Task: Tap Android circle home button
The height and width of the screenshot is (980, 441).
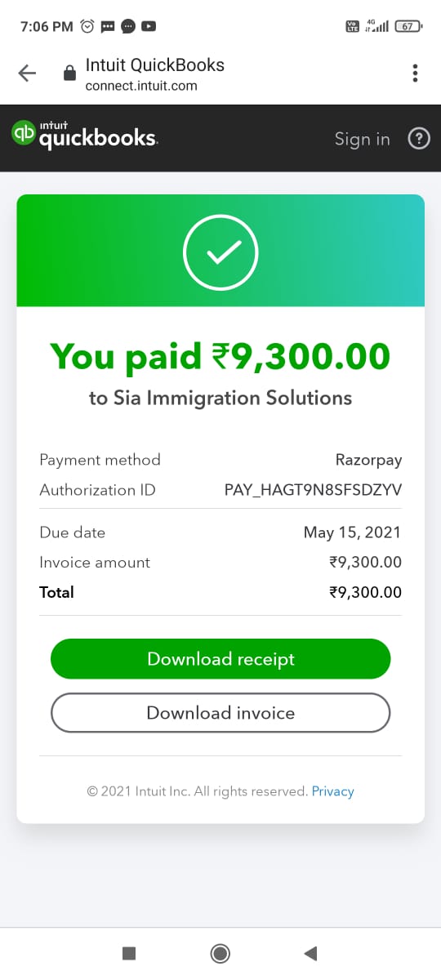Action: point(220,953)
